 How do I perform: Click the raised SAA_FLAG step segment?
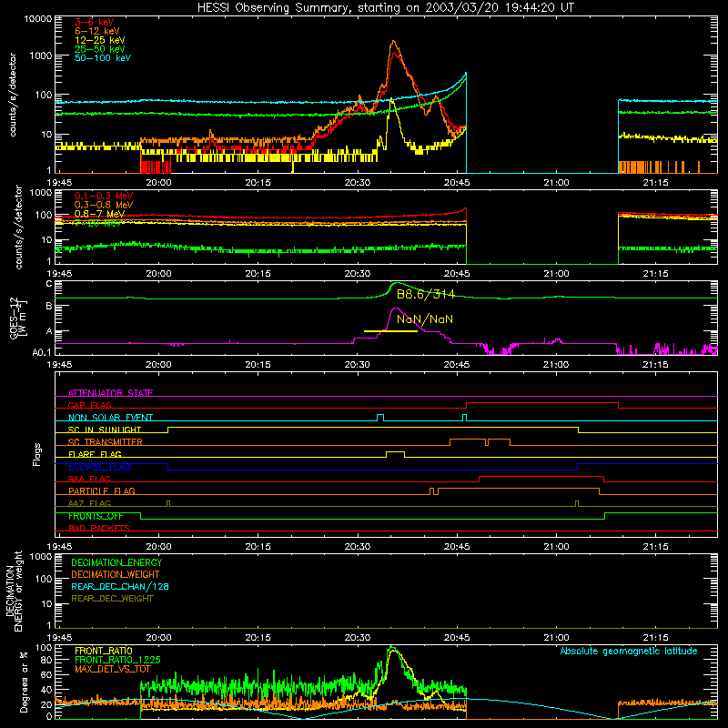point(541,476)
